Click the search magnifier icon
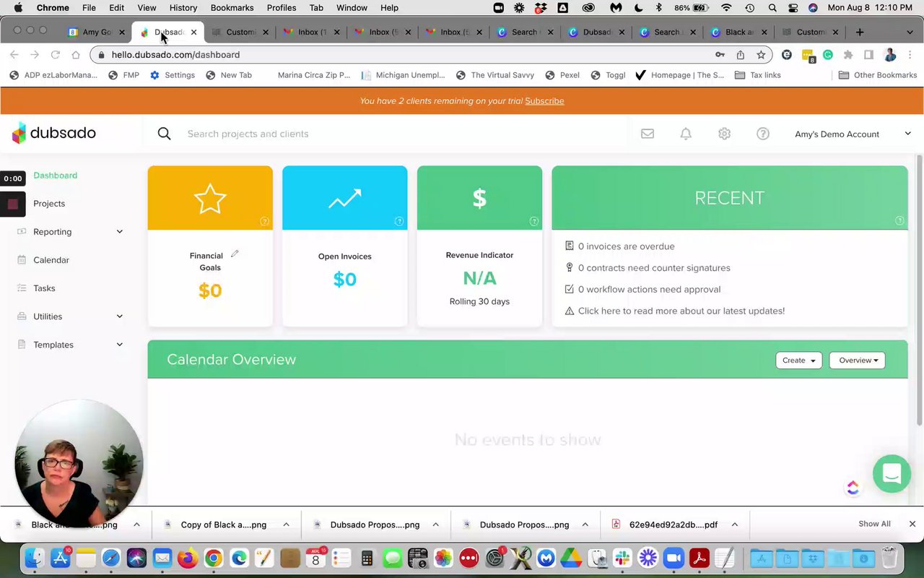The width and height of the screenshot is (924, 578). [164, 134]
